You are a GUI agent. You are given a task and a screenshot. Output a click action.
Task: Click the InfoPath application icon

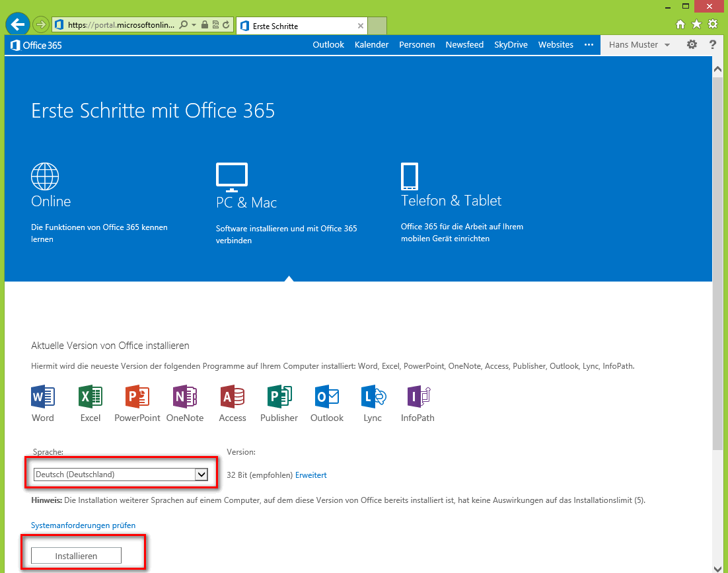[419, 397]
